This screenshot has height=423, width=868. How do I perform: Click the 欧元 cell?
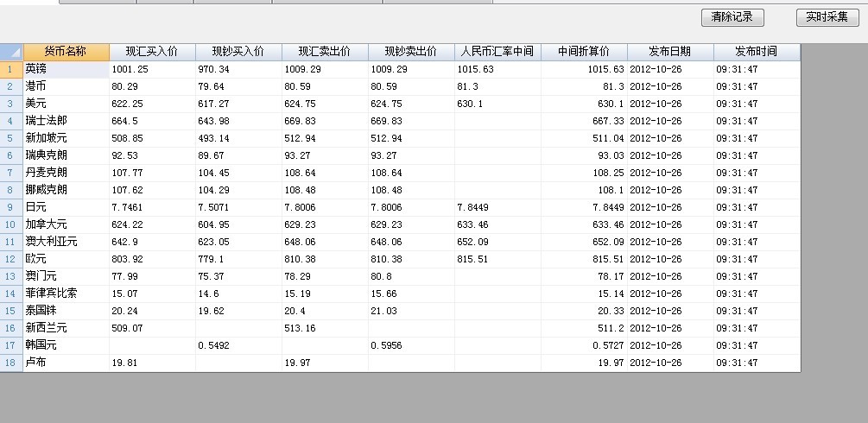pos(67,259)
